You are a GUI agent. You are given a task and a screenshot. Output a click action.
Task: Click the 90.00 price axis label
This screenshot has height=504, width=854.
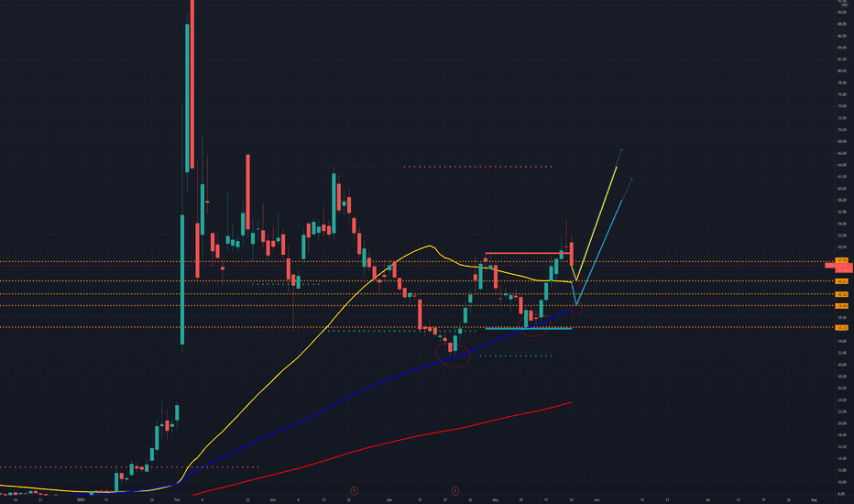[842, 13]
